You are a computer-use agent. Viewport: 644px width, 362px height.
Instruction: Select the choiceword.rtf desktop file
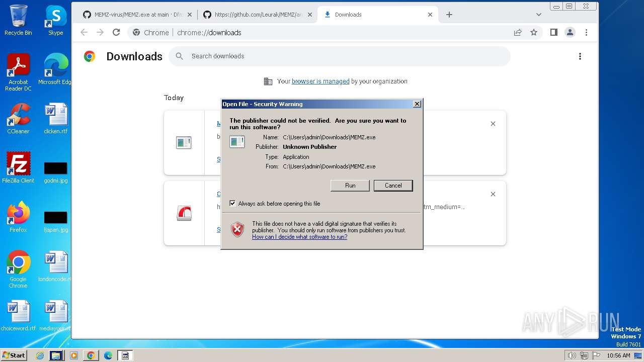pos(18,316)
